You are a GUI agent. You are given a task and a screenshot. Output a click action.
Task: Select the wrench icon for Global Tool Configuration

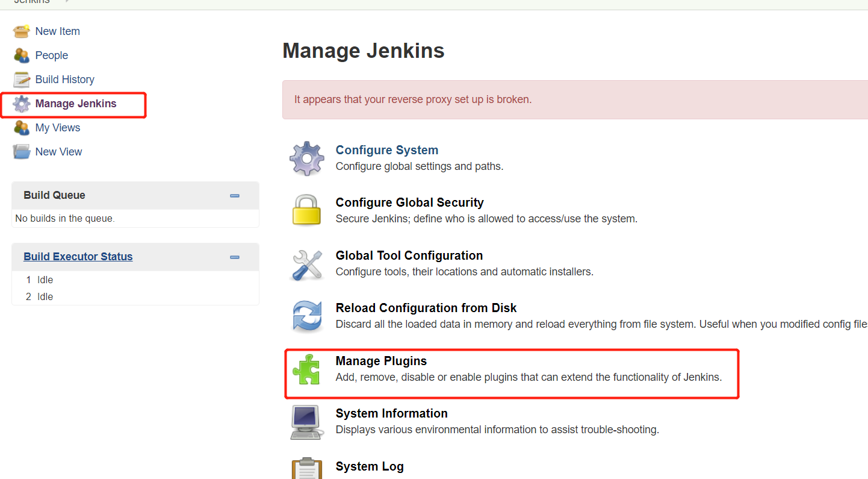tap(307, 263)
